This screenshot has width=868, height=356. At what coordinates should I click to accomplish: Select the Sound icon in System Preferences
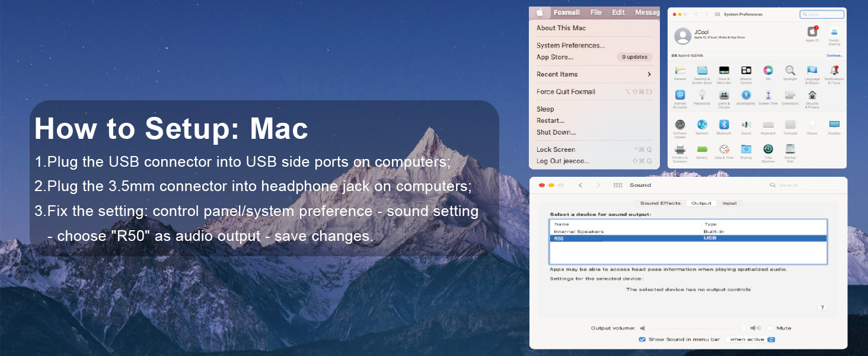[x=746, y=126]
